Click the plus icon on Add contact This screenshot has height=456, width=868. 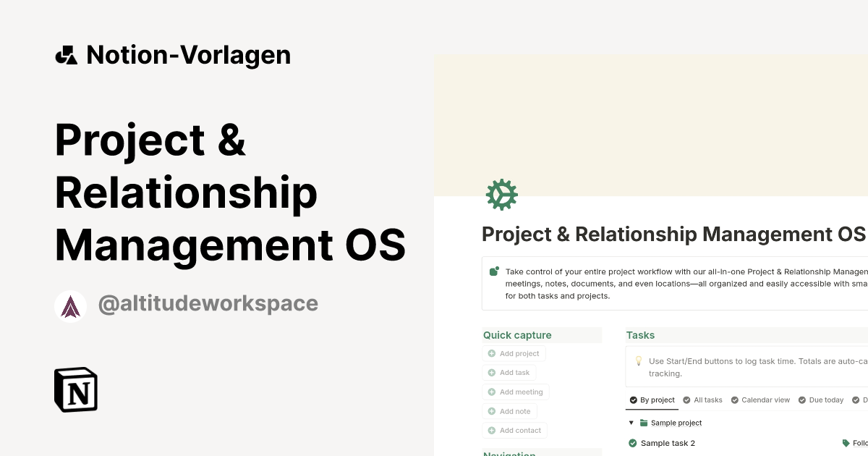point(491,430)
